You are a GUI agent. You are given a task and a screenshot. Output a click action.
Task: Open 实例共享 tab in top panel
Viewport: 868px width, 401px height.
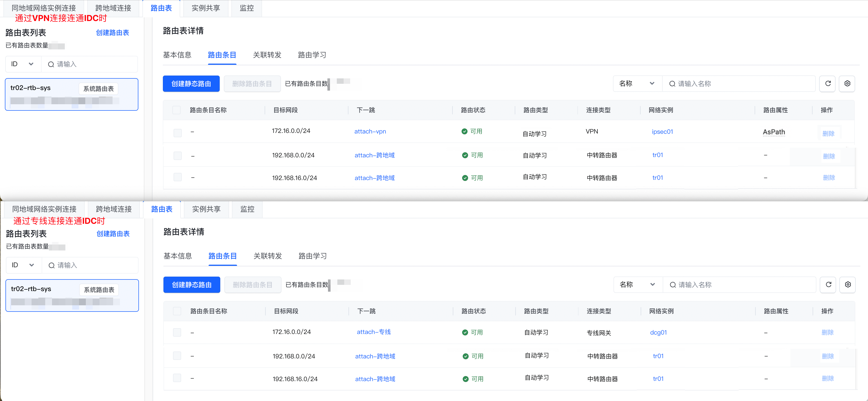205,8
